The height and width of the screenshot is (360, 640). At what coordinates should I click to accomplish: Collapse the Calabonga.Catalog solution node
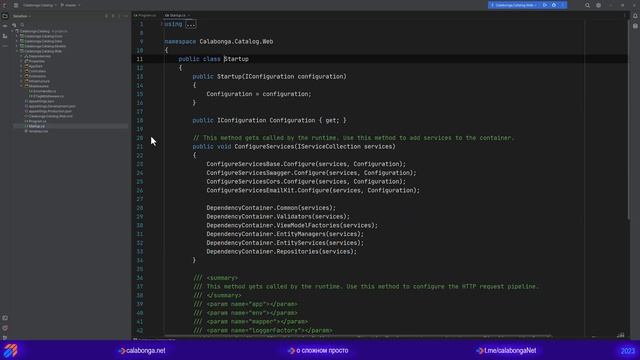[x=13, y=31]
